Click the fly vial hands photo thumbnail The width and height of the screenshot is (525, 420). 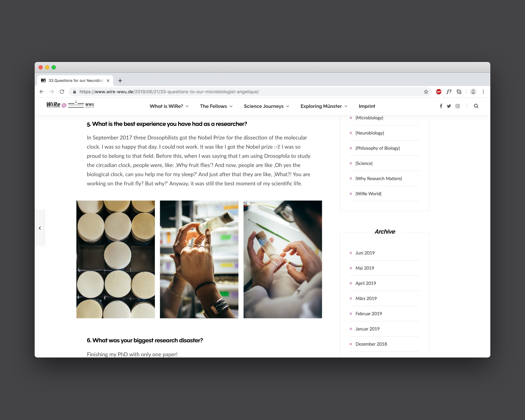(x=199, y=259)
